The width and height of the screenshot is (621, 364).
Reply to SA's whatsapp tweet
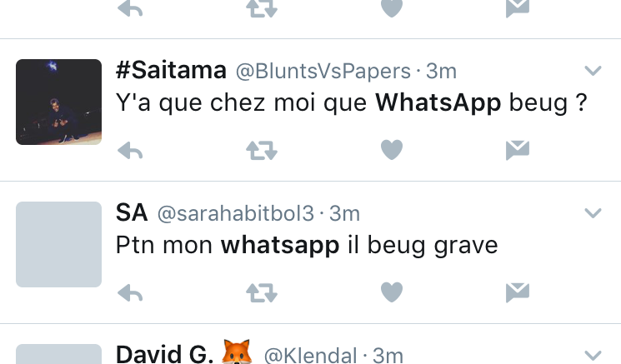[x=130, y=293]
